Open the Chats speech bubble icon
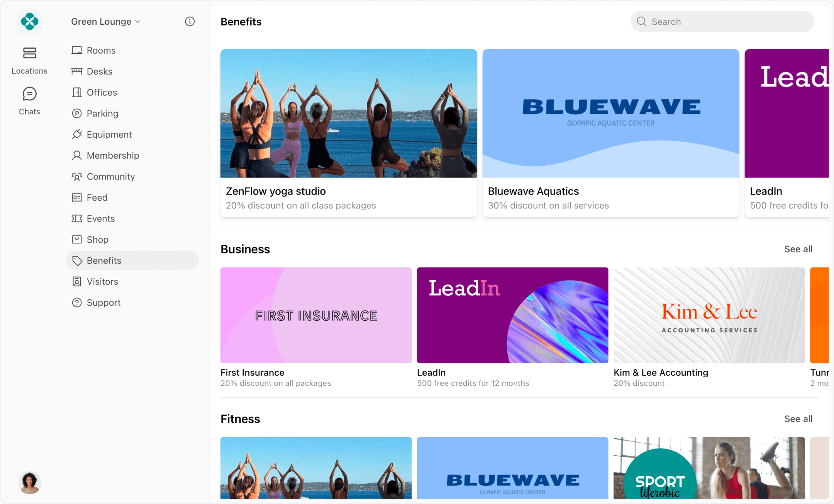Screen dimensions: 834x504 (29, 94)
